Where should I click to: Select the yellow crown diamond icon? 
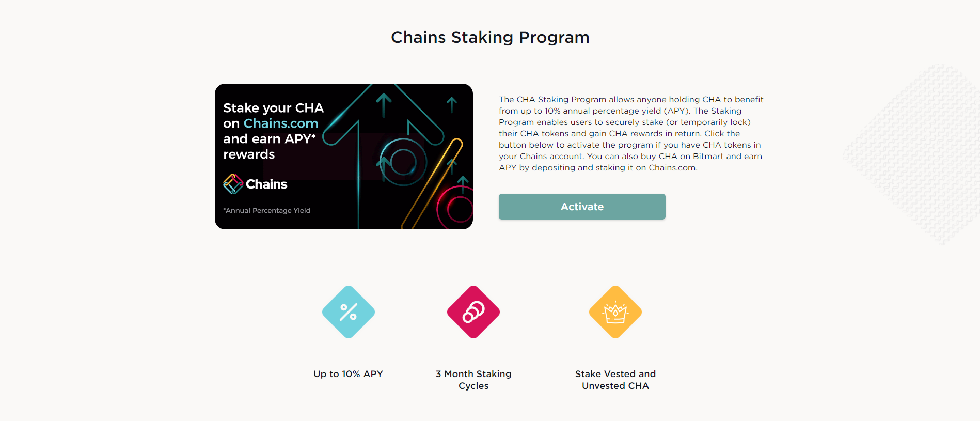coord(615,312)
